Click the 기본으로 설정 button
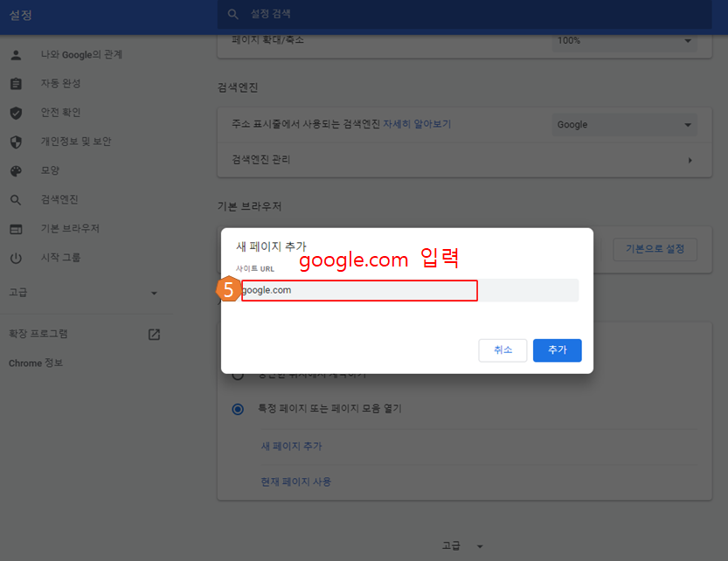 tap(655, 249)
